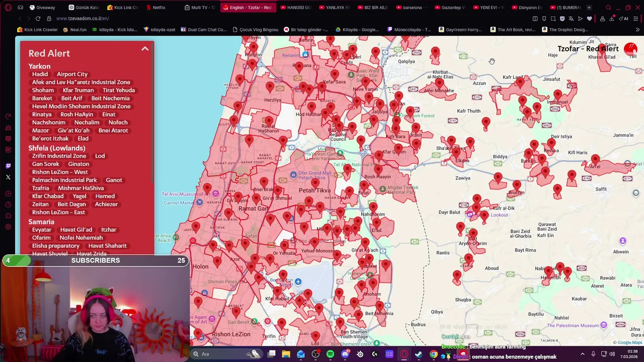Screen dimensions: 644x362
Task: Select Airport City in Yarkon list
Action: coord(72,74)
